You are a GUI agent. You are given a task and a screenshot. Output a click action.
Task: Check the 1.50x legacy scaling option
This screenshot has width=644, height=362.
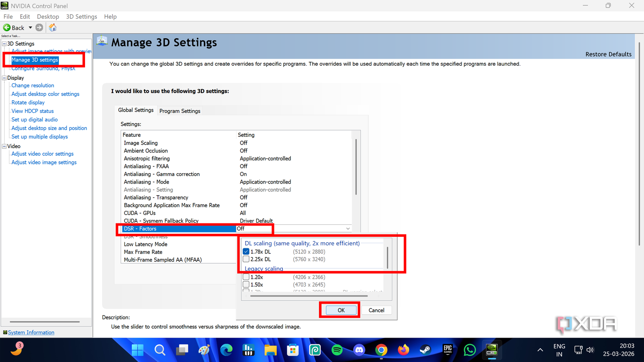click(x=246, y=284)
